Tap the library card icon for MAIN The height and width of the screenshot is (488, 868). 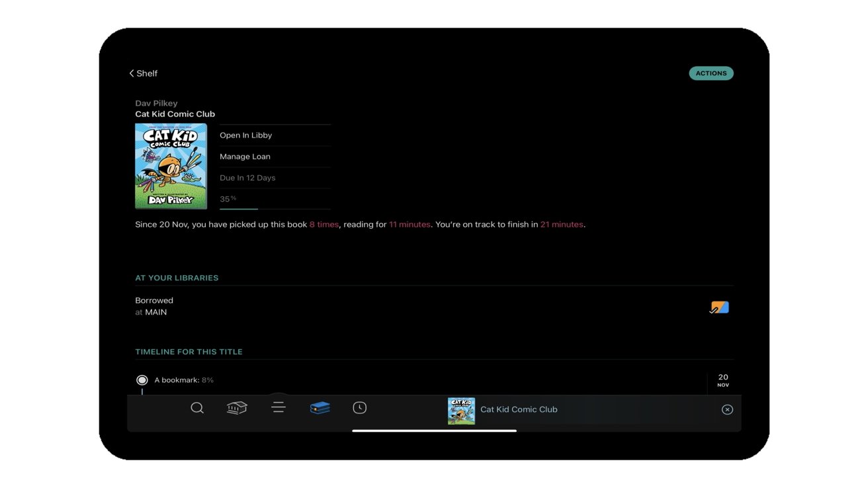tap(719, 307)
